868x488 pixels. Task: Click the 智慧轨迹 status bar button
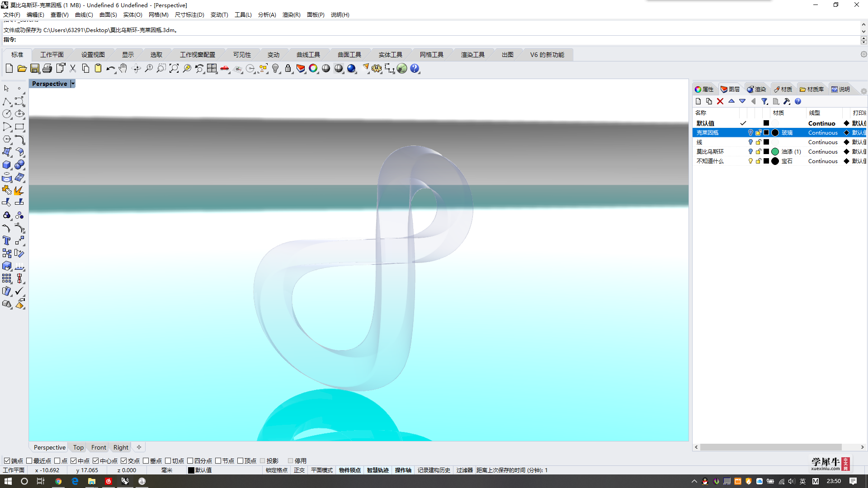[377, 470]
